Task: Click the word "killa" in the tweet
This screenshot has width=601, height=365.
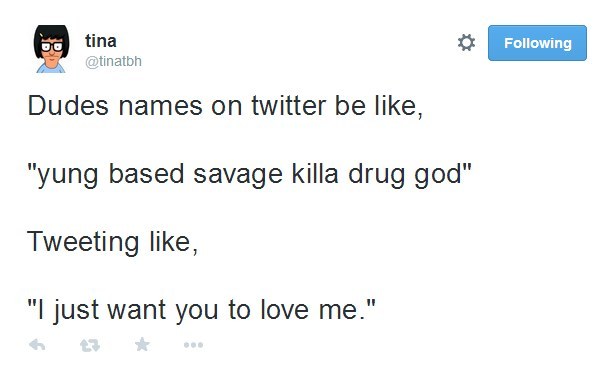Action: point(315,173)
